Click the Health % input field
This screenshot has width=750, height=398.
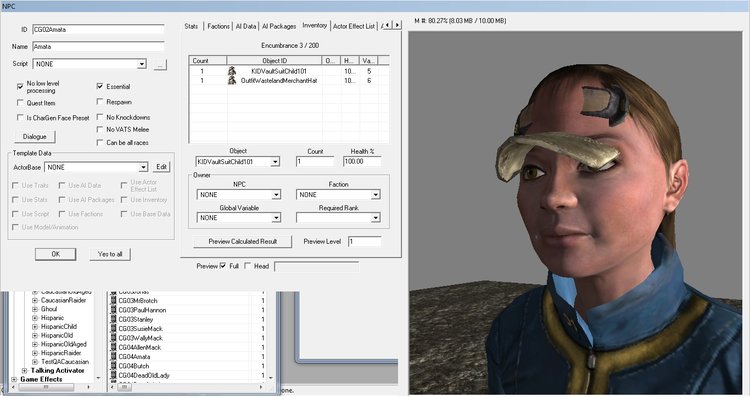[x=362, y=162]
